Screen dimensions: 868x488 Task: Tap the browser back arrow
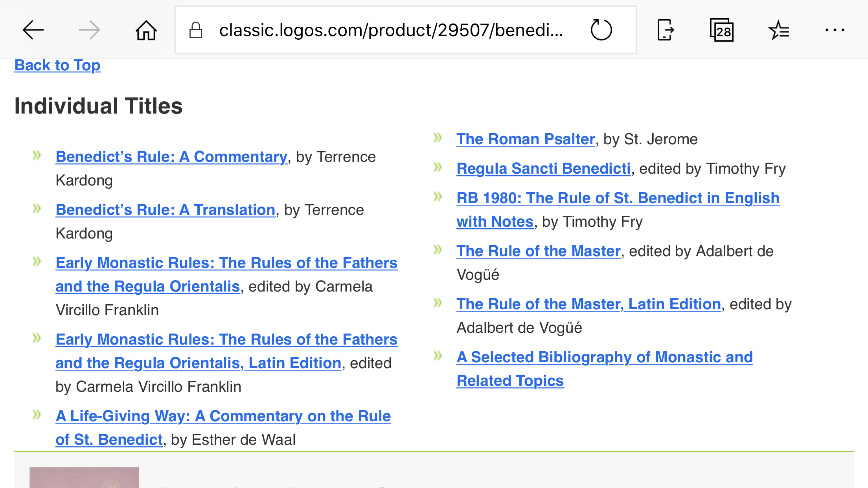[x=33, y=30]
